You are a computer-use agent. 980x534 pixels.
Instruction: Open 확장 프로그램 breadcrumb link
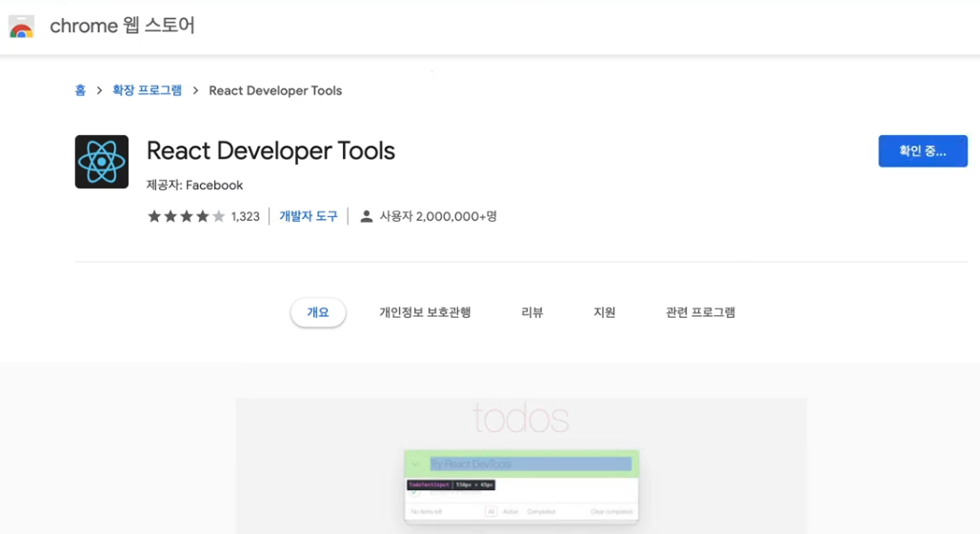click(x=147, y=90)
